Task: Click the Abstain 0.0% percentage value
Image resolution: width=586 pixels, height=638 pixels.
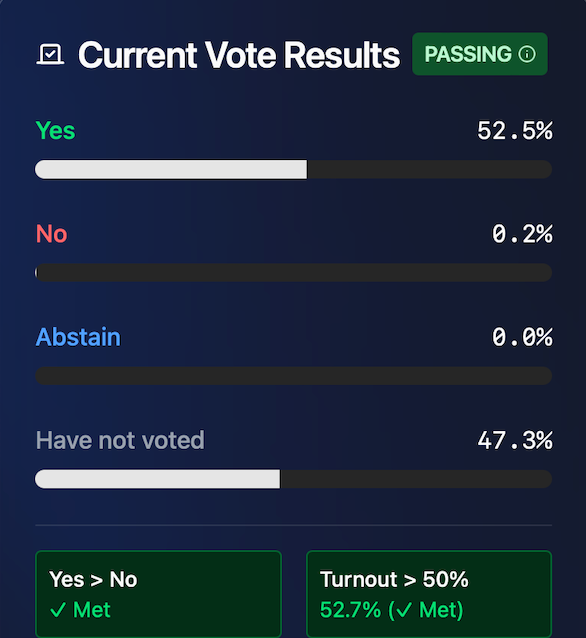Action: pyautogui.click(x=522, y=337)
